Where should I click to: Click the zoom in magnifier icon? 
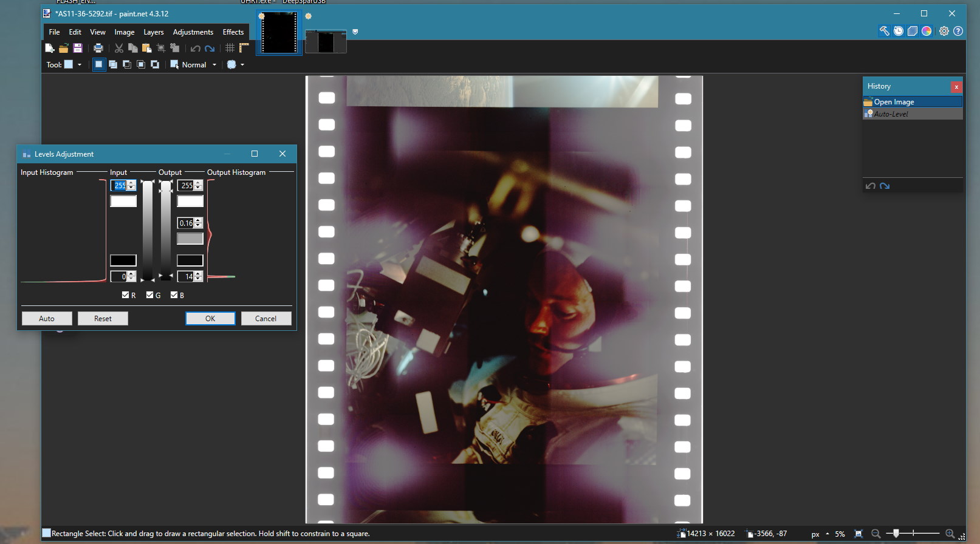950,534
